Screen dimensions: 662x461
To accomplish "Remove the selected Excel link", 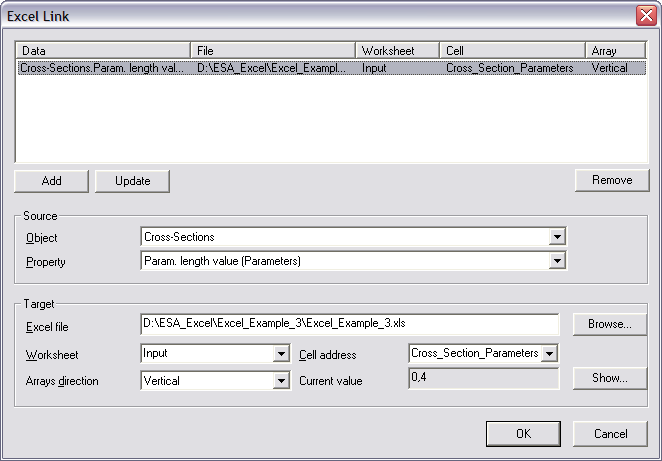I will pos(612,180).
